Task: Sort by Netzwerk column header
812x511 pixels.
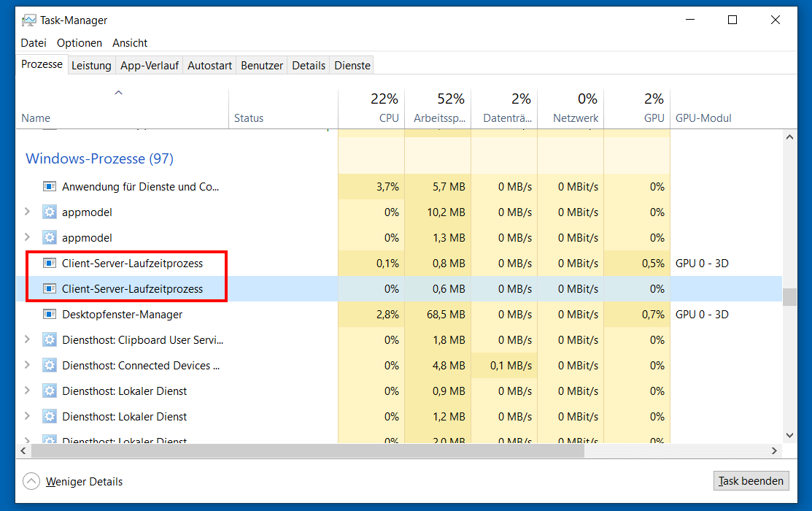Action: pos(571,109)
